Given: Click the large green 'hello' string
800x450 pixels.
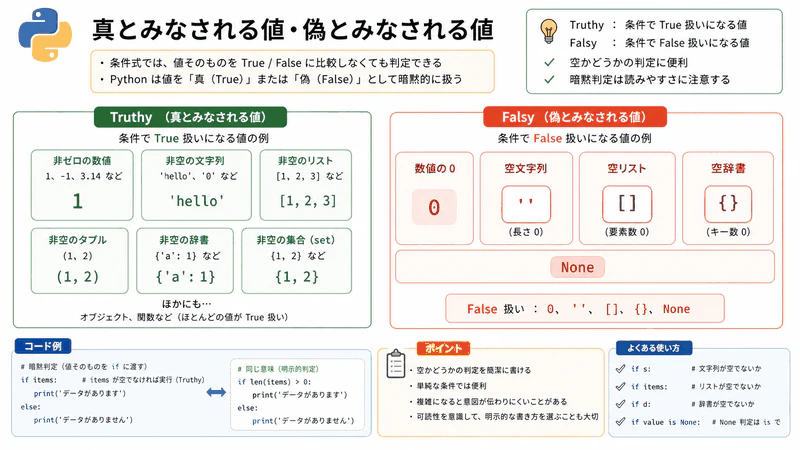Looking at the screenshot, I should coord(197,201).
